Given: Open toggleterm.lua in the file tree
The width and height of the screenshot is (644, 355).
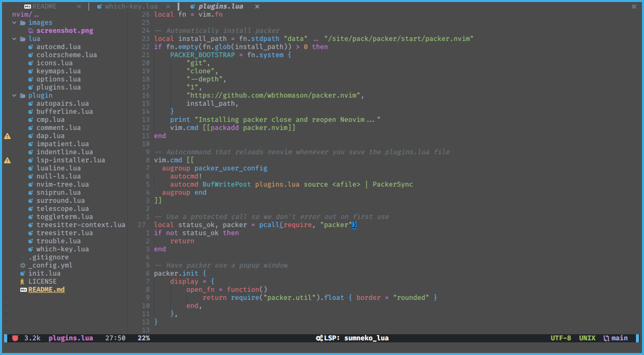Looking at the screenshot, I should [64, 217].
